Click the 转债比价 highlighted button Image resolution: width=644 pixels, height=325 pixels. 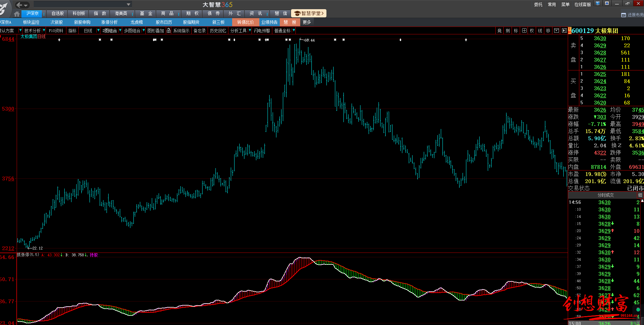[x=245, y=22]
